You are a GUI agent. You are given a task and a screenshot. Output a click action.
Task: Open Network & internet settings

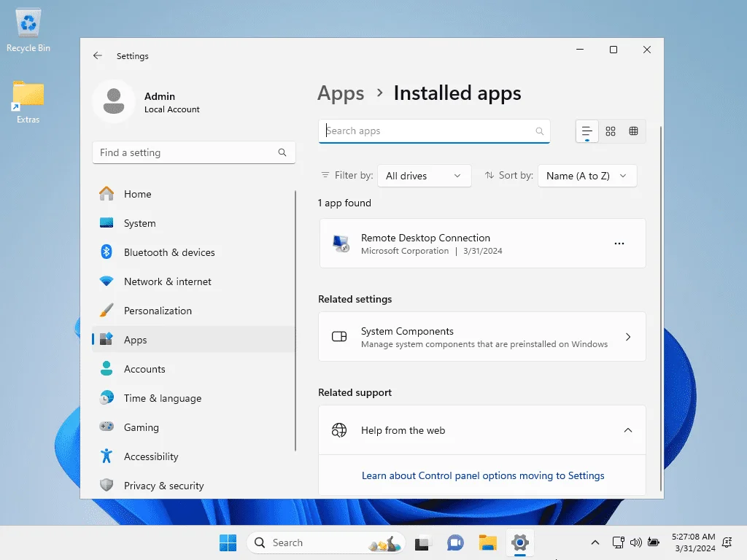coord(193,281)
